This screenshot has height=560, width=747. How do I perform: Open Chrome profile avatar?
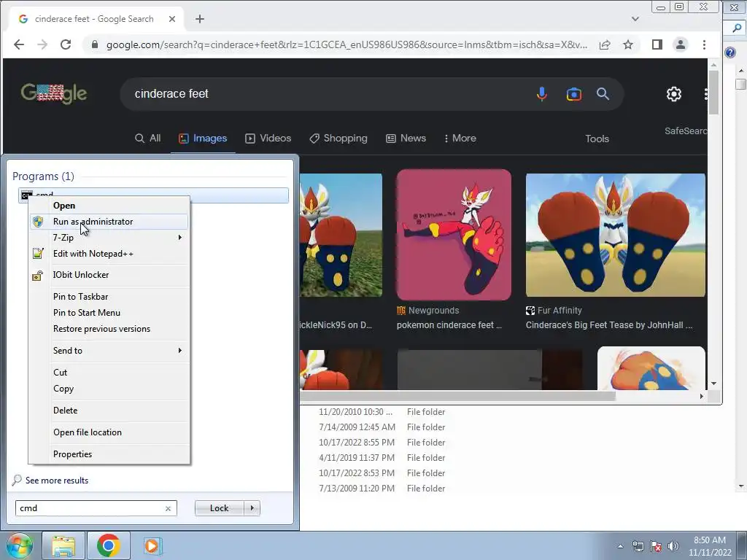click(x=681, y=44)
